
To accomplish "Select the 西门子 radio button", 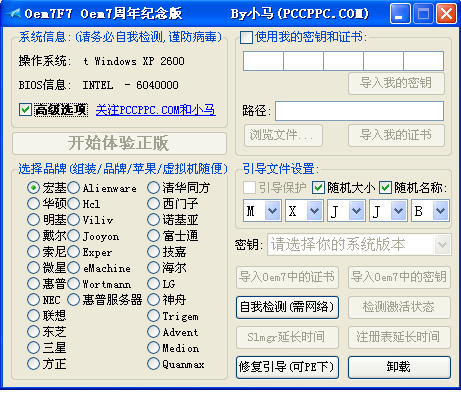I will tap(153, 203).
